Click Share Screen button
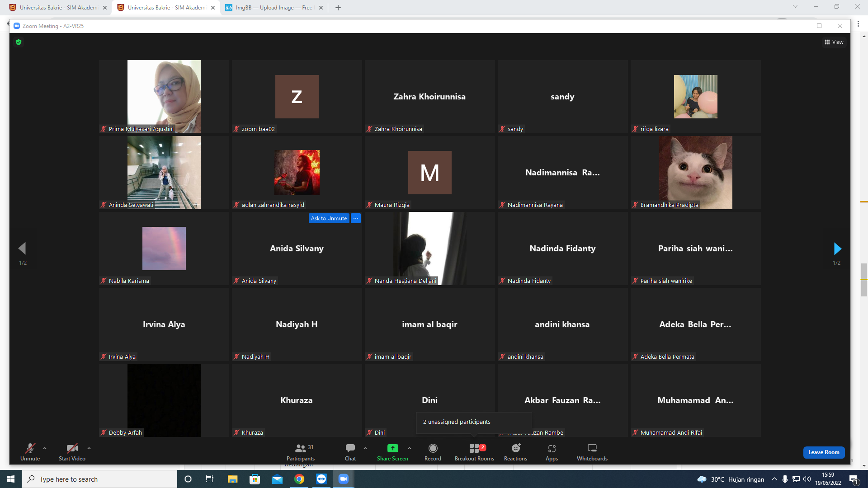This screenshot has height=488, width=868. click(x=392, y=452)
